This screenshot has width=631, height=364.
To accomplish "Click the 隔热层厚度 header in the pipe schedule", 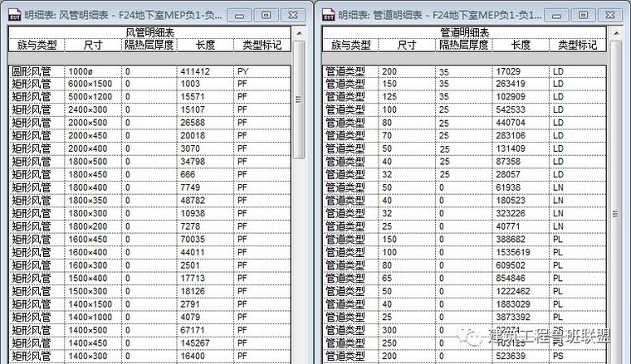I will click(x=463, y=45).
